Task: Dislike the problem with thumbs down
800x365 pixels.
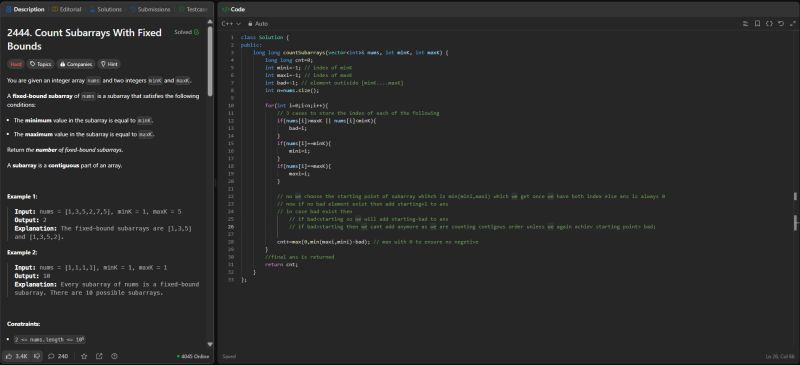Action: coord(37,356)
